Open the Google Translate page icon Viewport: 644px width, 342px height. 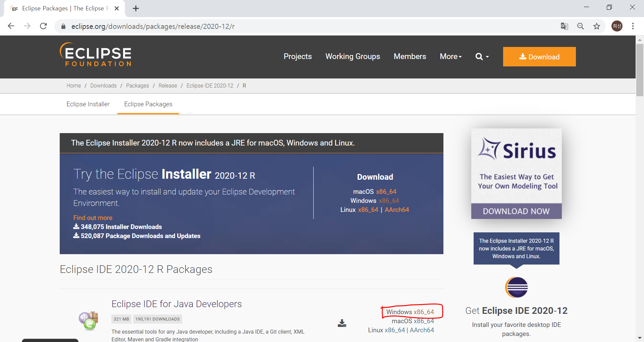pyautogui.click(x=565, y=26)
